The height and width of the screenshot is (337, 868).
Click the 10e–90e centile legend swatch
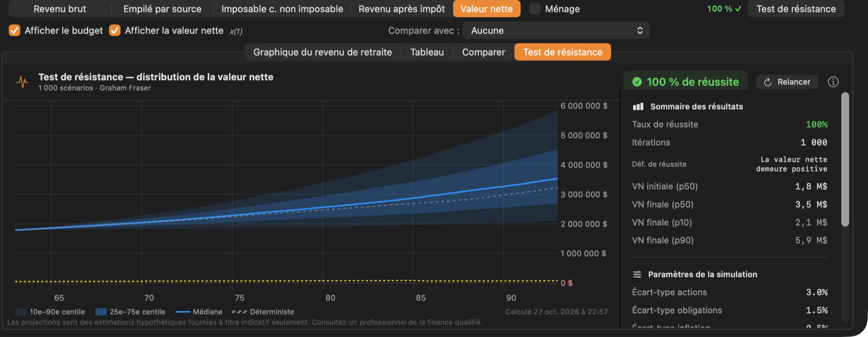pos(21,312)
